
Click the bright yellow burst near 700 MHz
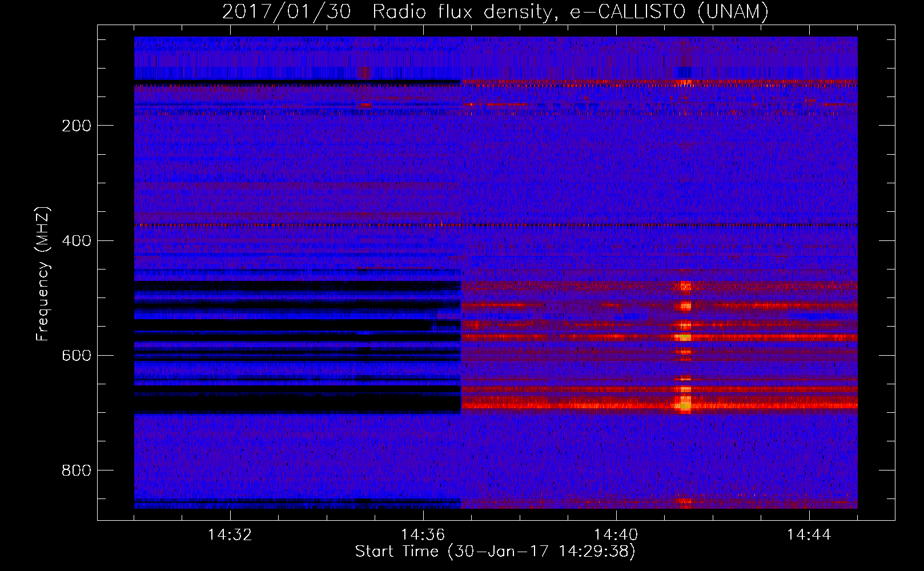tap(685, 405)
